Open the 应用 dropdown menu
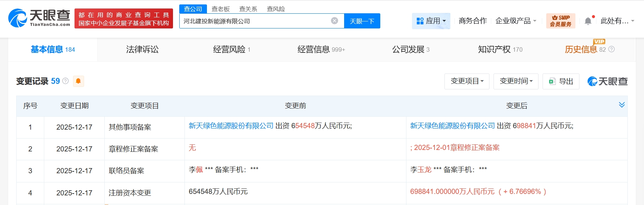This screenshot has width=644, height=205. (x=431, y=21)
